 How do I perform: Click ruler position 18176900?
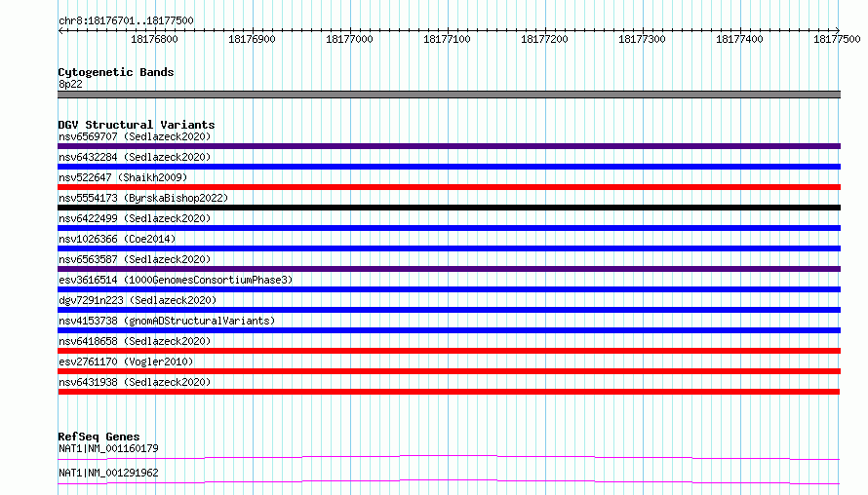pyautogui.click(x=252, y=39)
